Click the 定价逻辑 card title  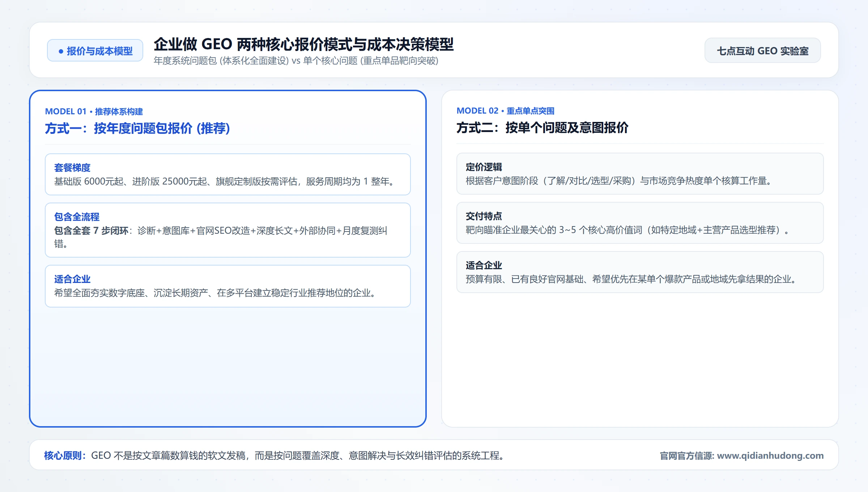pos(484,167)
